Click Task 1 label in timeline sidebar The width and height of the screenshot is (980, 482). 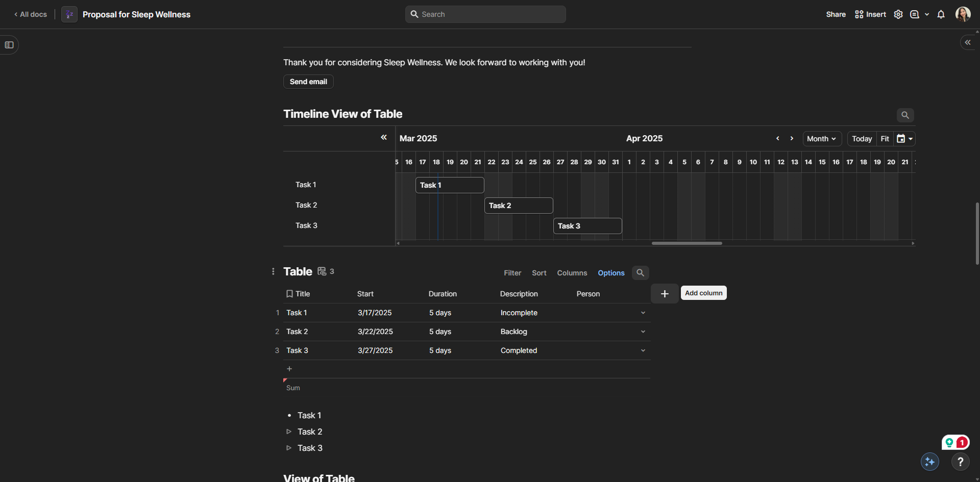[306, 185]
